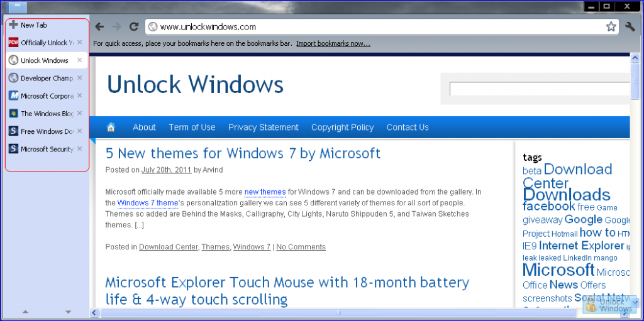Click the home icon in the blue nav bar
The height and width of the screenshot is (321, 644).
point(111,128)
